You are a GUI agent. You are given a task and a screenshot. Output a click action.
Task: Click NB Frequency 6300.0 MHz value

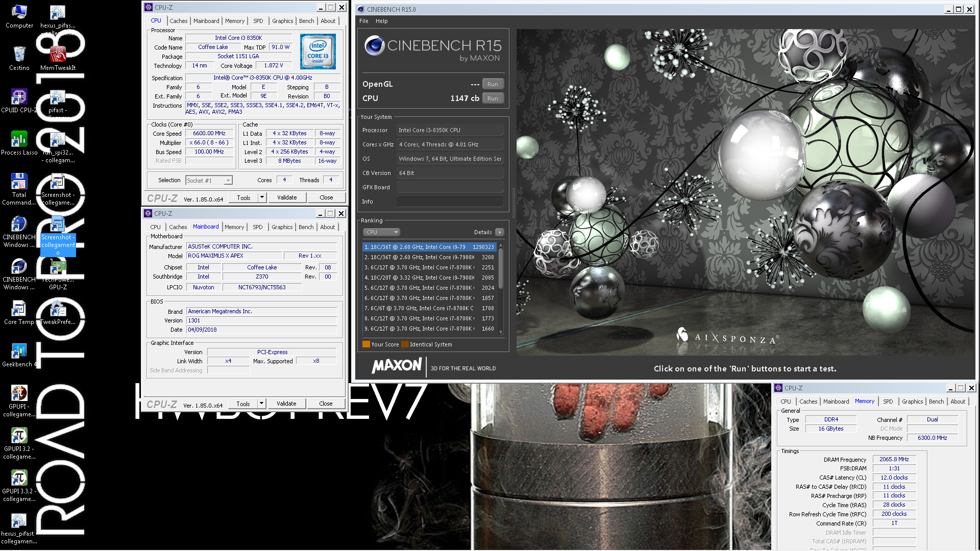click(932, 438)
